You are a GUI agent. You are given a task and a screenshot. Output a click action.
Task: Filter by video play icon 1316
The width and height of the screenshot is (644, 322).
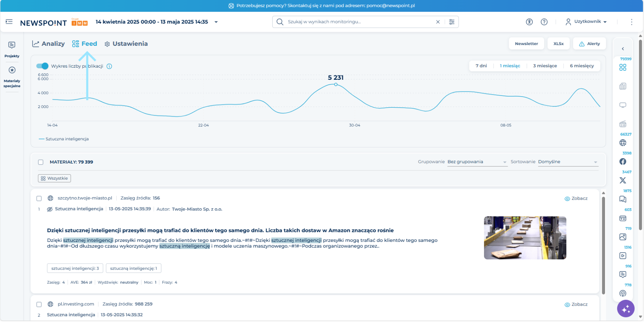pos(623,256)
